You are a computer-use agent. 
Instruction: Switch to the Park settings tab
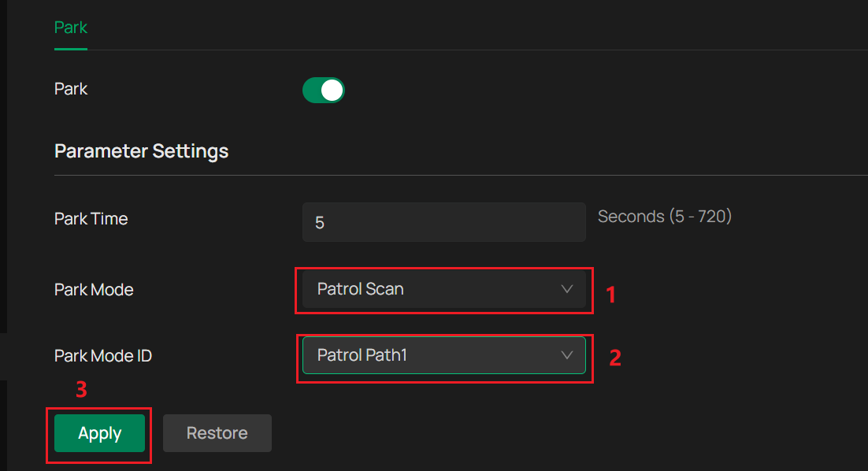pyautogui.click(x=70, y=28)
